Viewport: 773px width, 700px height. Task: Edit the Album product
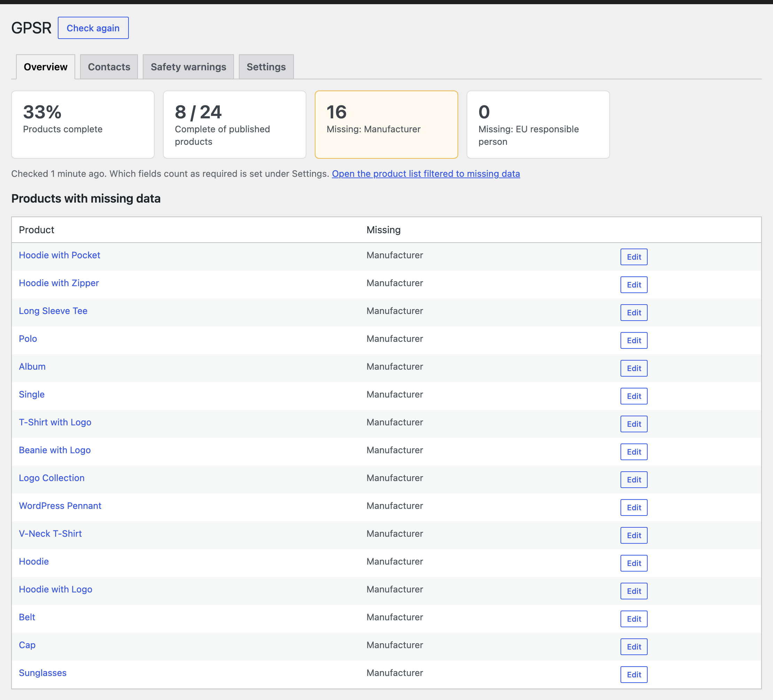tap(634, 368)
